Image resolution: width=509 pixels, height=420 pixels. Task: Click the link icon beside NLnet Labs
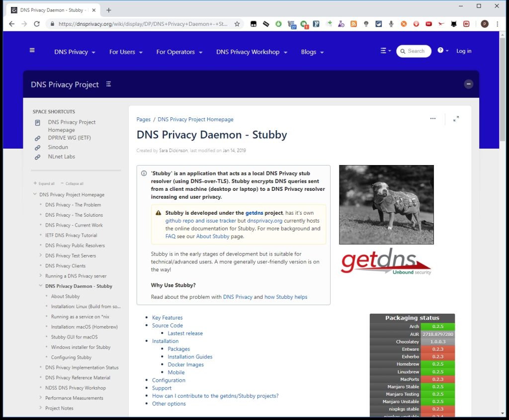(x=38, y=157)
